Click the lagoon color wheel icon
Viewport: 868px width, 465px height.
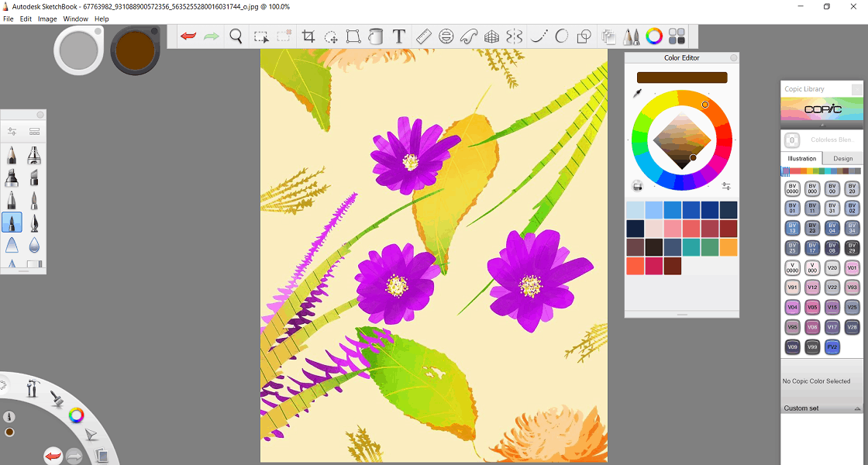tap(76, 415)
